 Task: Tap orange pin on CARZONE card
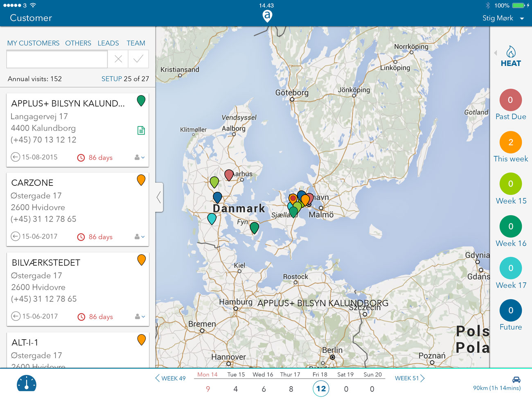coord(141,180)
